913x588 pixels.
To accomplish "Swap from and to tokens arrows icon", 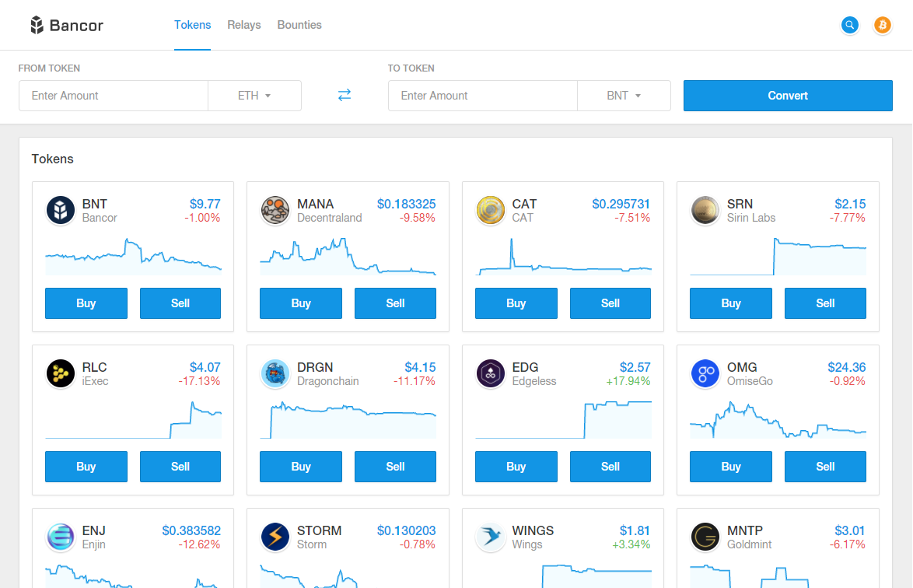I will tap(344, 95).
